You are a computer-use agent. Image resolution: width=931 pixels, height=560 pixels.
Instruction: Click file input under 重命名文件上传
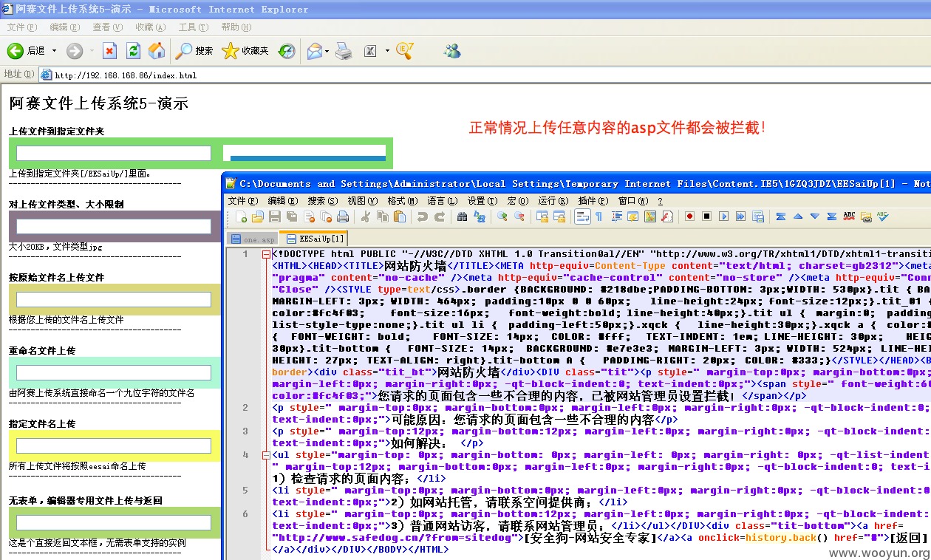pos(114,372)
